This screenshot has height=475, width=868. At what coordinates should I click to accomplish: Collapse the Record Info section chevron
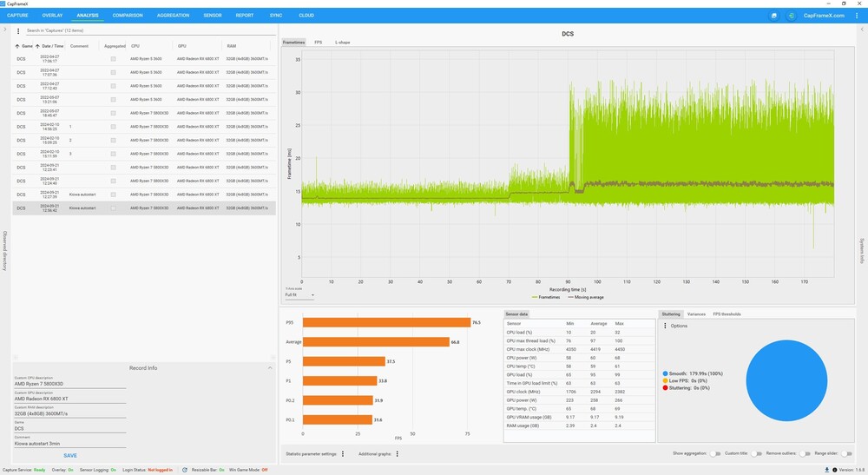[270, 367]
